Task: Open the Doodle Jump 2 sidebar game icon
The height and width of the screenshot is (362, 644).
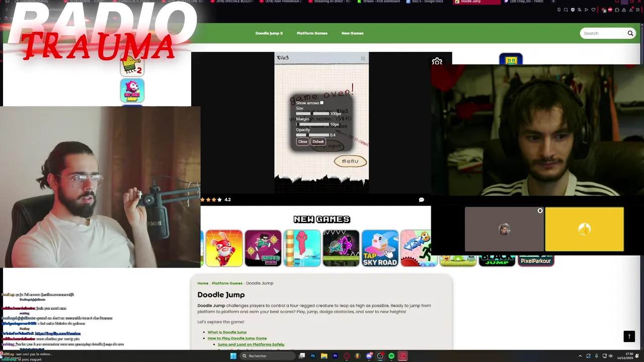Action: [x=132, y=66]
